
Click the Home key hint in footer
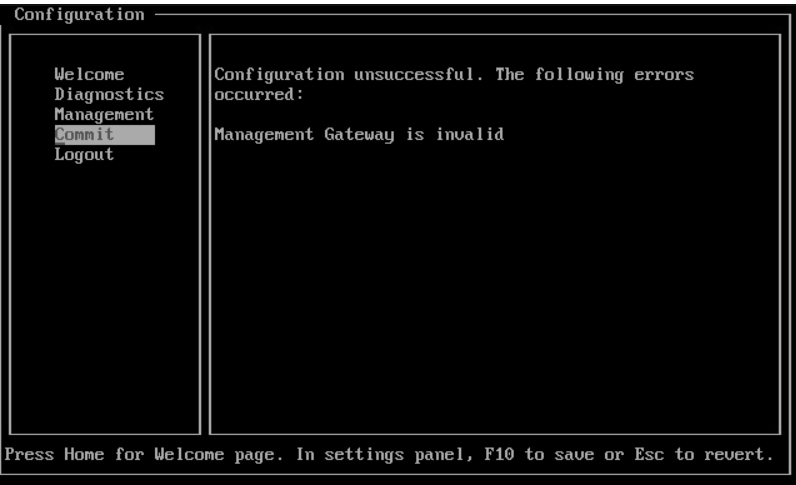coord(84,454)
